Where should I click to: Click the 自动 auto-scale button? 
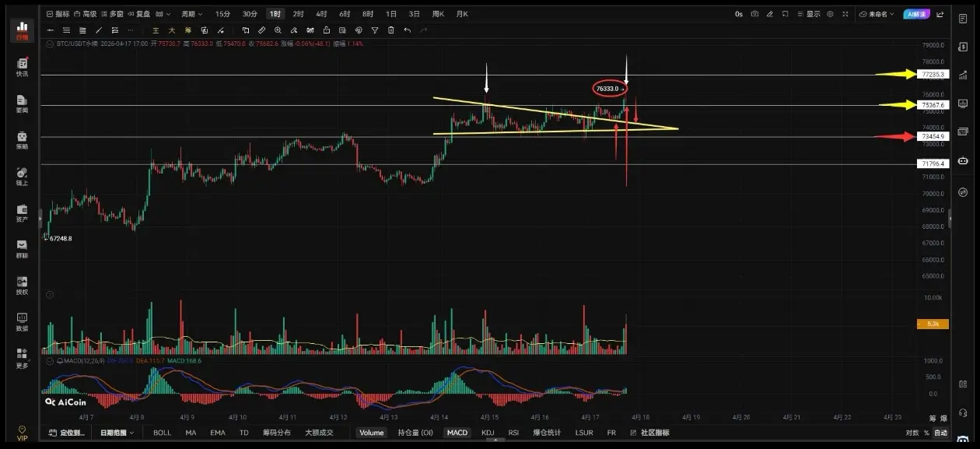coord(940,433)
